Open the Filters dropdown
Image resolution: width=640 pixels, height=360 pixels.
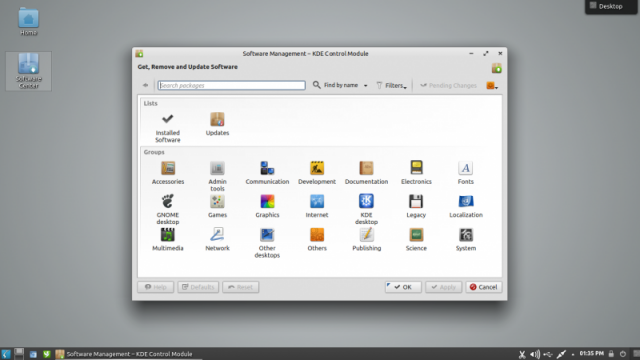(x=391, y=85)
